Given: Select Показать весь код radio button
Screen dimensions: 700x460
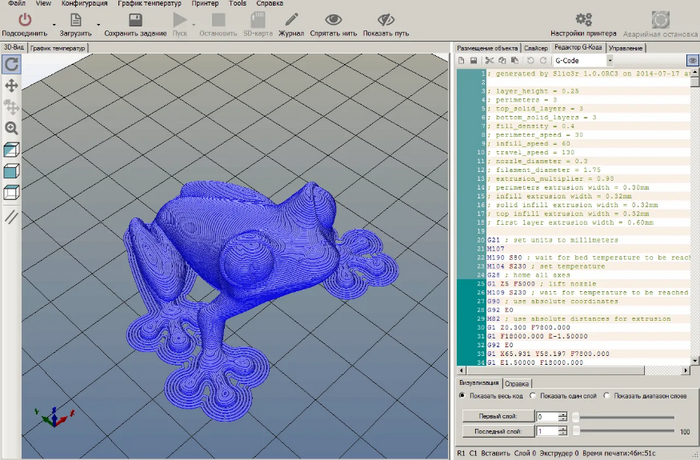Looking at the screenshot, I should point(461,396).
